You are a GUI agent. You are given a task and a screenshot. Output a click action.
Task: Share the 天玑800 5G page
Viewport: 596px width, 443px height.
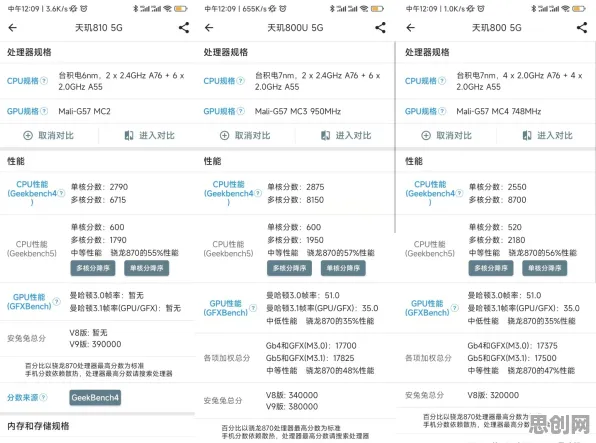tap(582, 27)
